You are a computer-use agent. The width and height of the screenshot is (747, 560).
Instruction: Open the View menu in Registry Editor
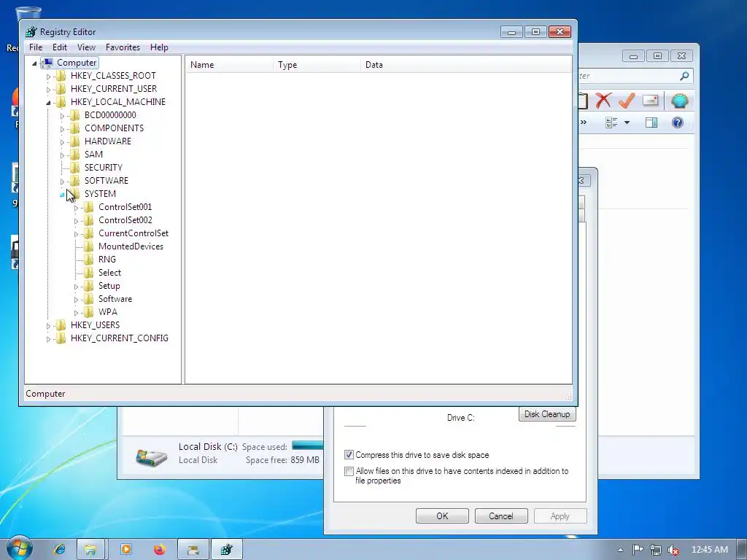86,47
